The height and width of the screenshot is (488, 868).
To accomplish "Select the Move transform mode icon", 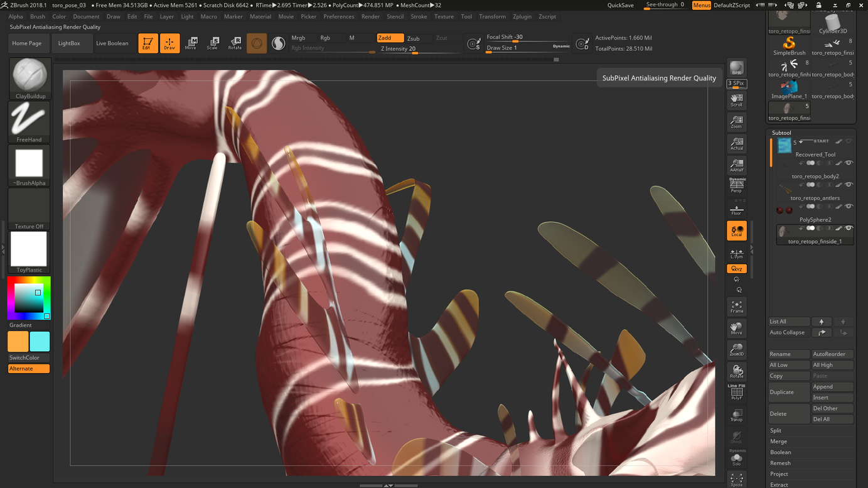I will click(190, 43).
